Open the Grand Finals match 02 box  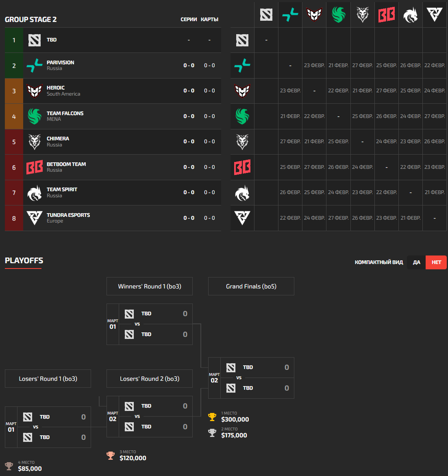251,378
